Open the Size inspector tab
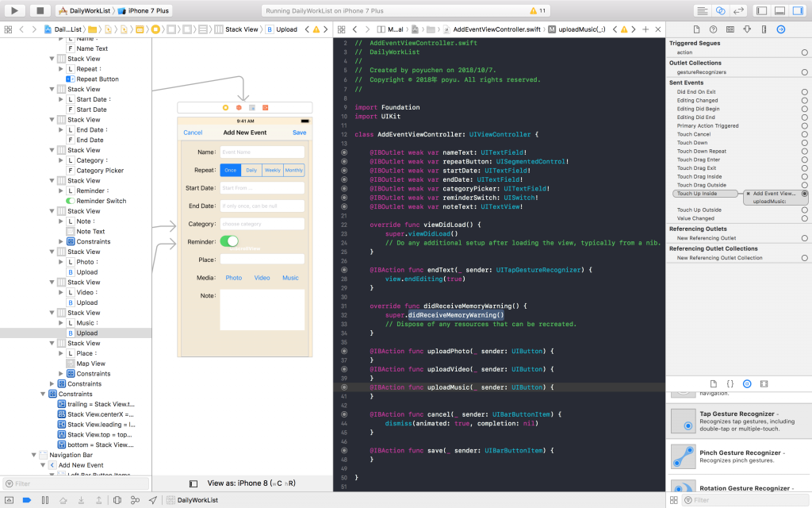The image size is (812, 508). (764, 29)
